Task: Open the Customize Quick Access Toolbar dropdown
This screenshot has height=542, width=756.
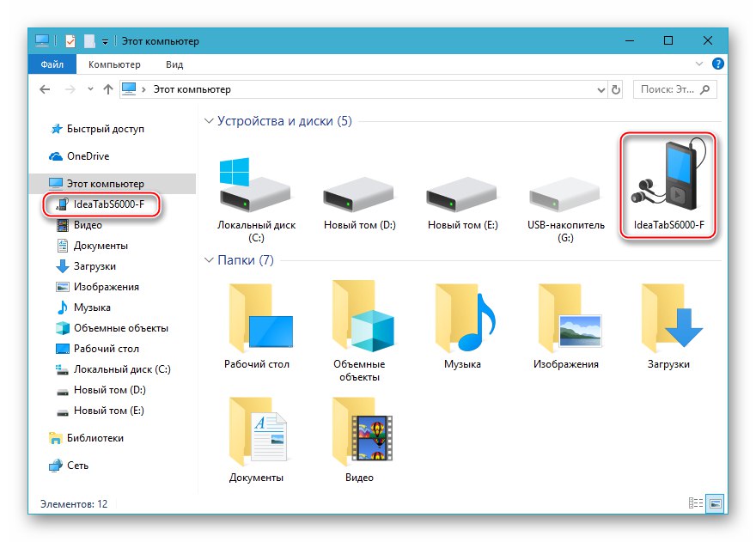Action: point(105,42)
